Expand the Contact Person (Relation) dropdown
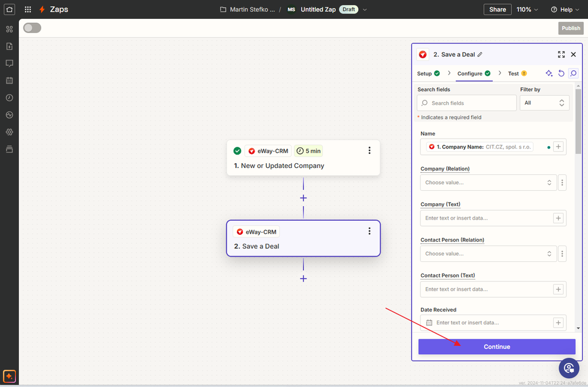Viewport: 588px width, 387px height. (488, 254)
